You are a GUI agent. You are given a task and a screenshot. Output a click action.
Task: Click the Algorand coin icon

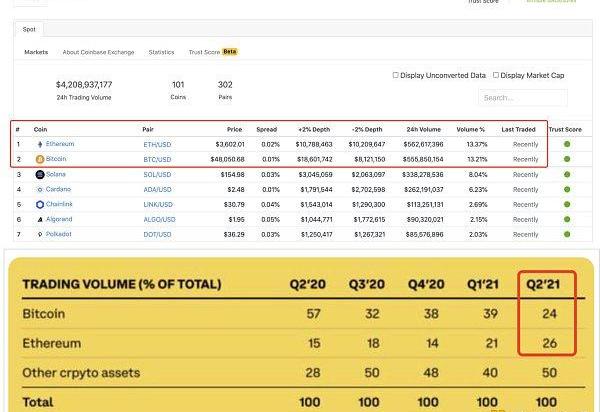coord(40,219)
